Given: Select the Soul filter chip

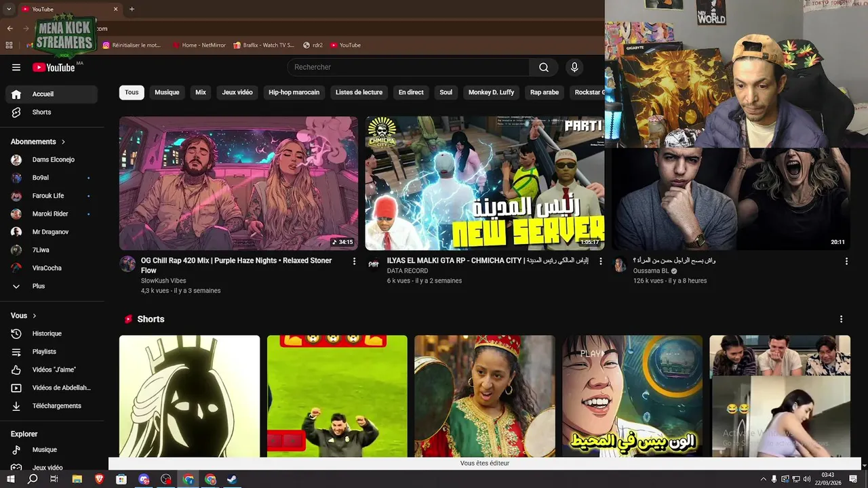Looking at the screenshot, I should coord(446,92).
